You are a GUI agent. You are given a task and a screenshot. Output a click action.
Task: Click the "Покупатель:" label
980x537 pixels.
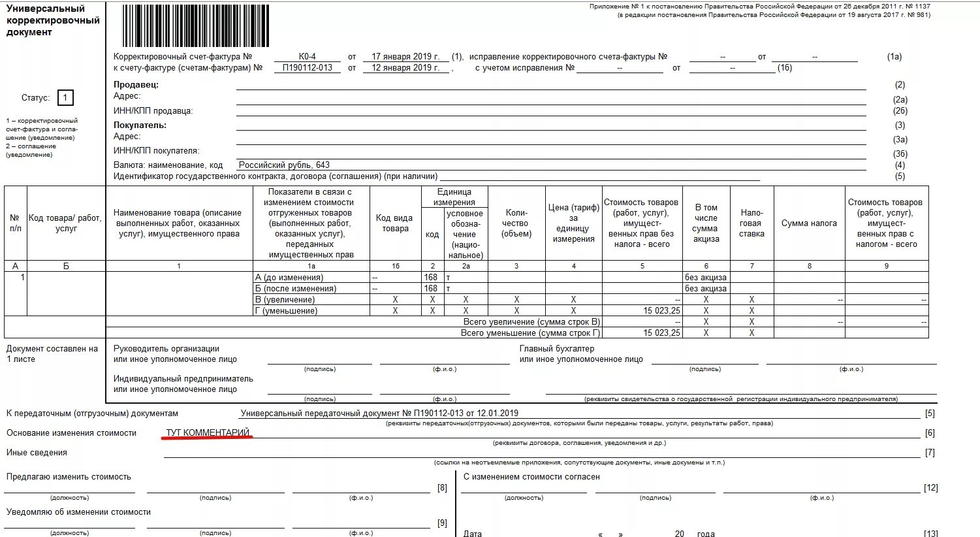(x=140, y=125)
